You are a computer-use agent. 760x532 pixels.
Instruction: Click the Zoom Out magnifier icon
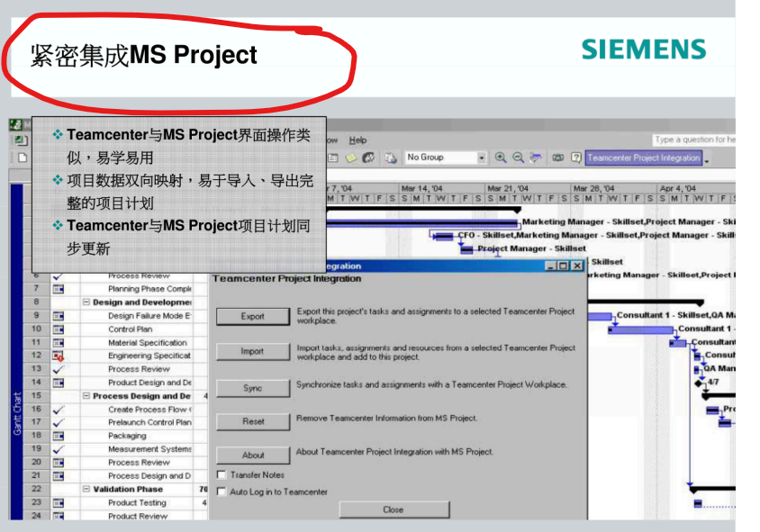click(518, 158)
